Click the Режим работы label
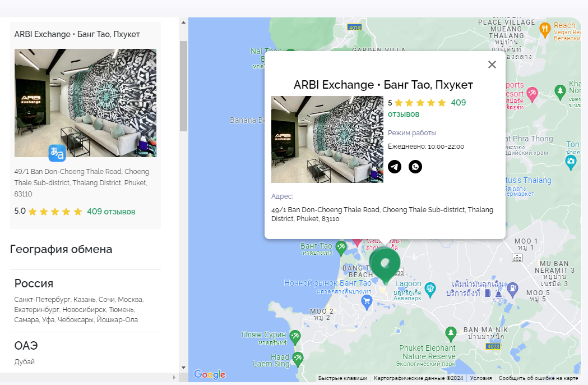Screen dimensions: 588x385 pos(412,132)
